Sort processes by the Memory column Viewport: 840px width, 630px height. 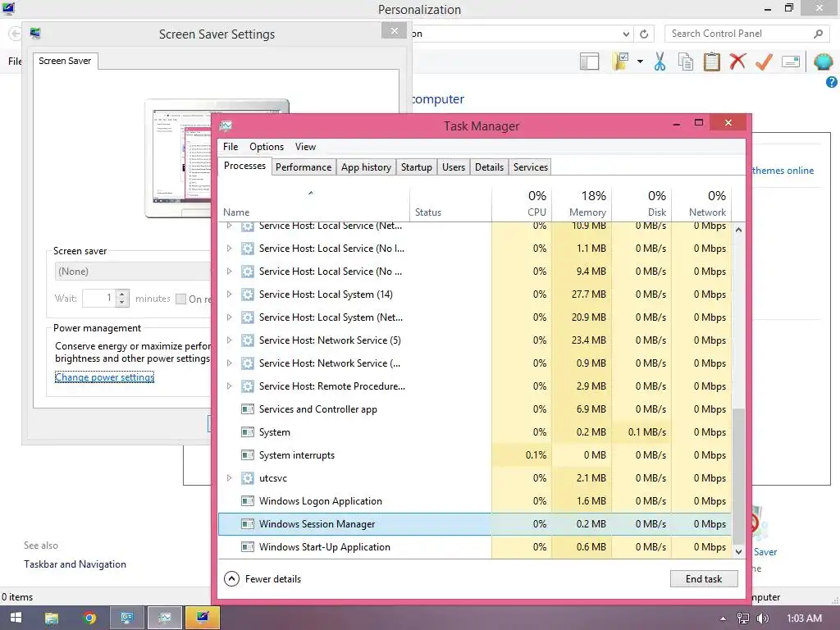(582, 203)
